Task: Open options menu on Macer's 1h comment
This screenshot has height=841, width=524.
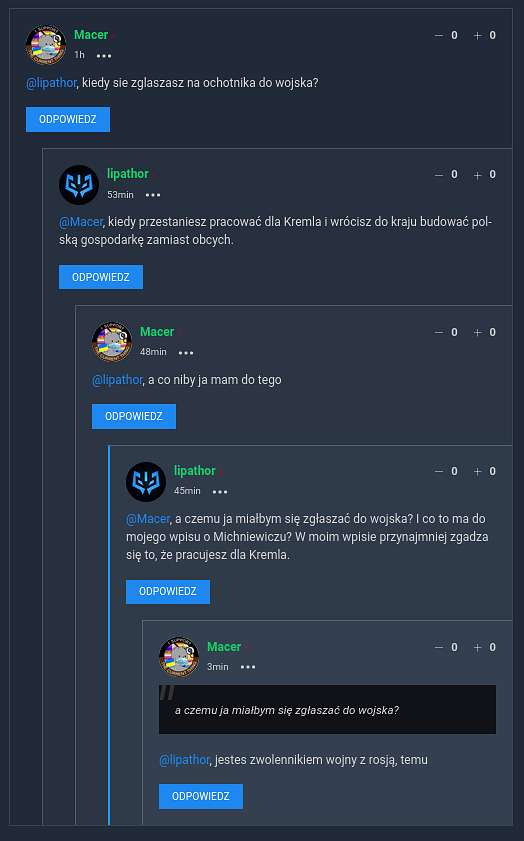Action: point(104,56)
